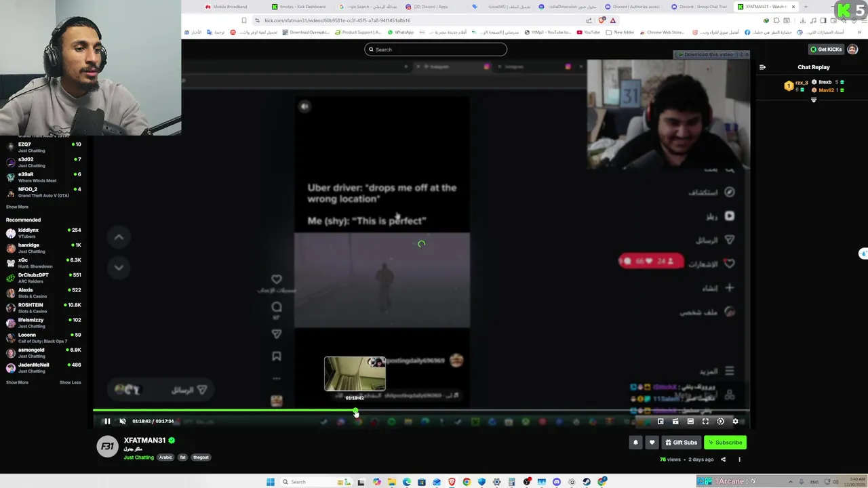Open ROSHTEIN in recommended channels
Viewport: 868px width, 488px height.
coord(43,308)
